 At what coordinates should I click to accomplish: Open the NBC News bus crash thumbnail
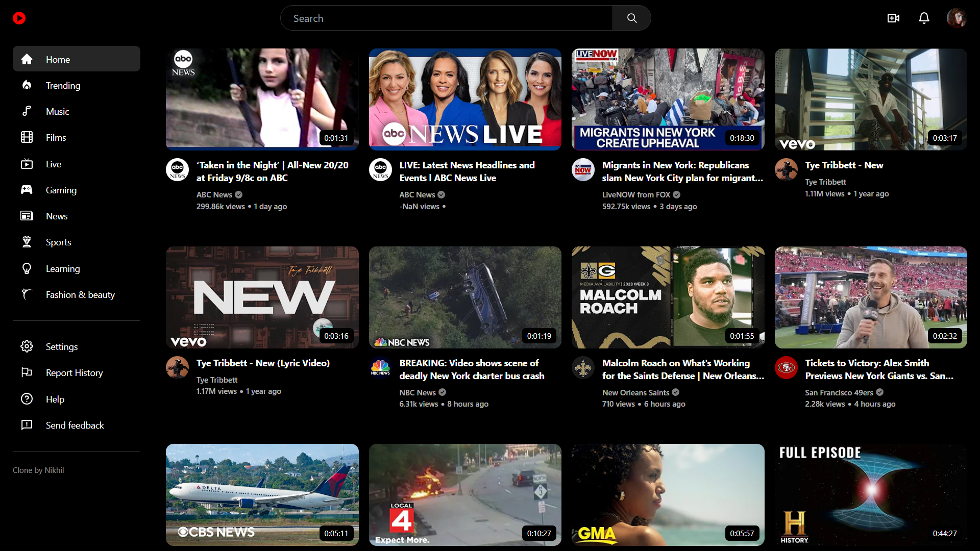465,297
